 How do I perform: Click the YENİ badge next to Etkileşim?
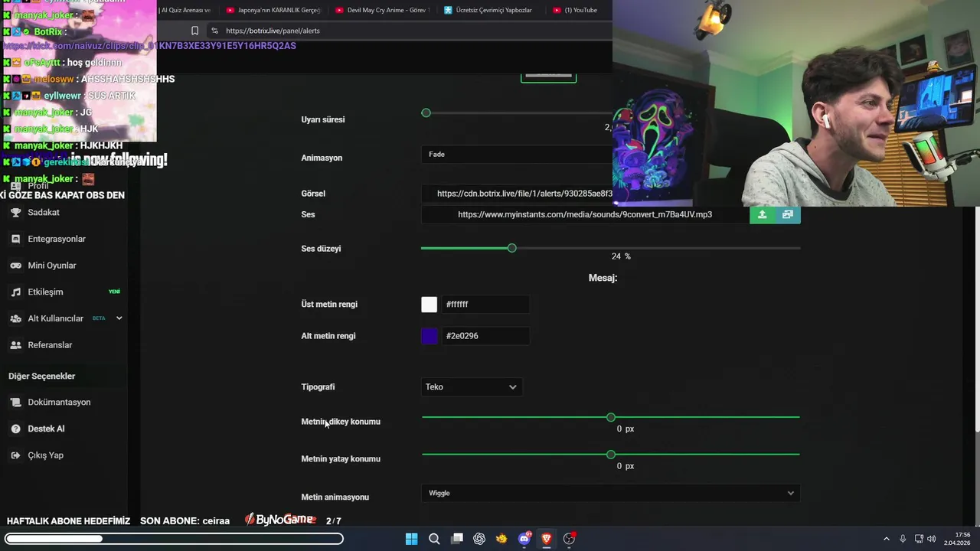pyautogui.click(x=115, y=292)
